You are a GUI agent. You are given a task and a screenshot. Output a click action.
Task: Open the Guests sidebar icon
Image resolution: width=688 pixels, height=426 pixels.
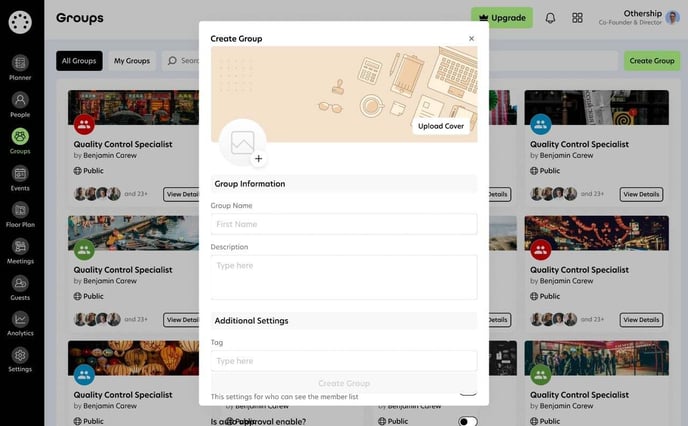pyautogui.click(x=20, y=283)
